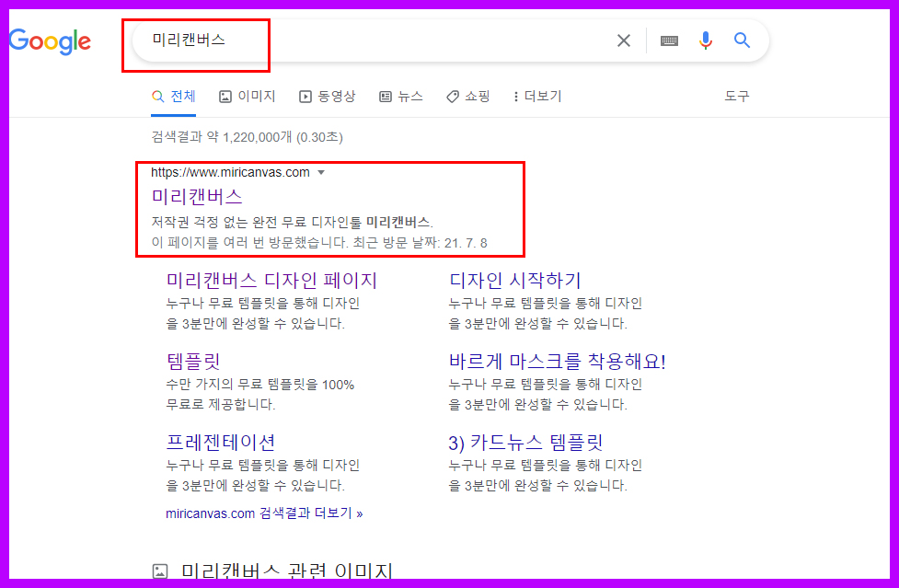
Task: Open the 더보기 menu
Action: click(x=537, y=97)
